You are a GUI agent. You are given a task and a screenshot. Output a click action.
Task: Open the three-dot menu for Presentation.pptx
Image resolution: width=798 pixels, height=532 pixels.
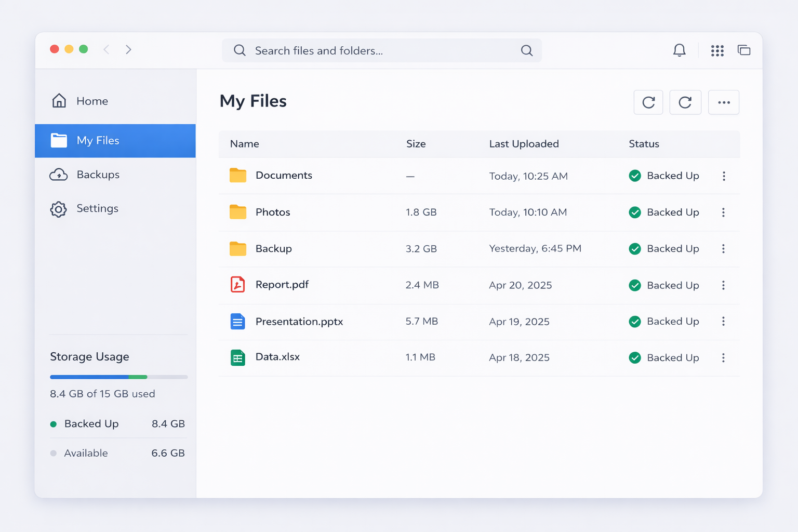tap(723, 322)
